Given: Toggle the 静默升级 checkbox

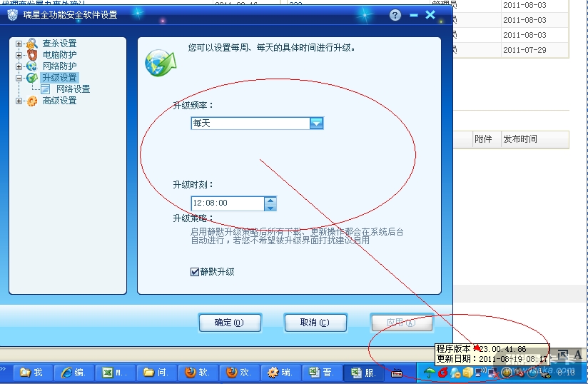Looking at the screenshot, I should click(195, 272).
